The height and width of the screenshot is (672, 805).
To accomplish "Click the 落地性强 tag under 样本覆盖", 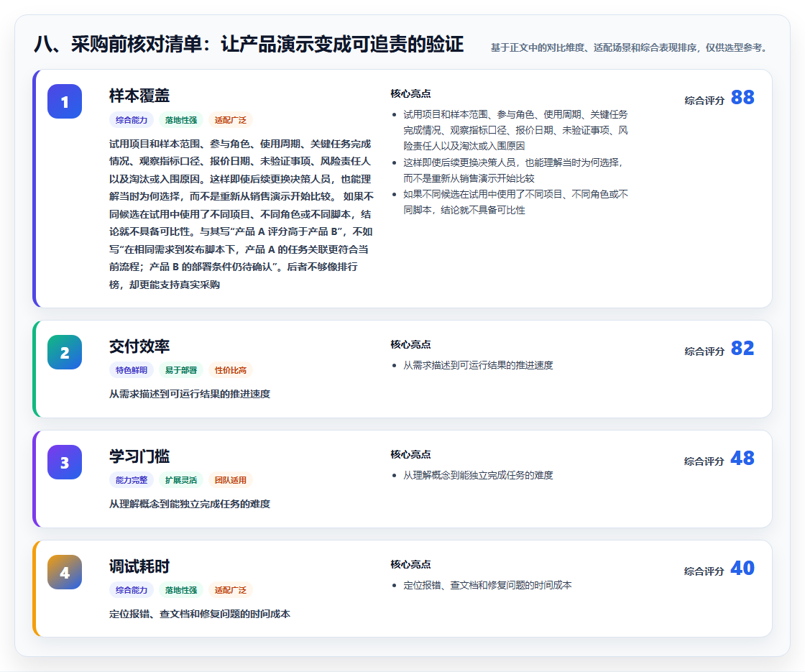I will (x=181, y=120).
